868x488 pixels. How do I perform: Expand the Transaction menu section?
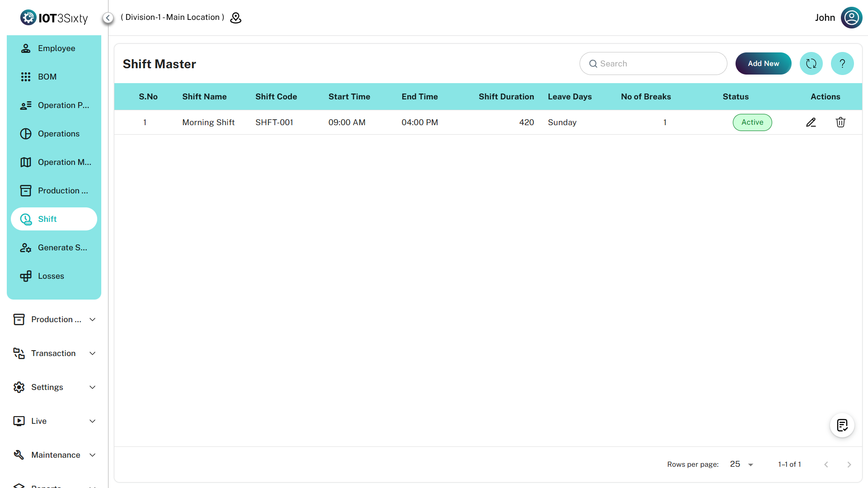(x=54, y=353)
